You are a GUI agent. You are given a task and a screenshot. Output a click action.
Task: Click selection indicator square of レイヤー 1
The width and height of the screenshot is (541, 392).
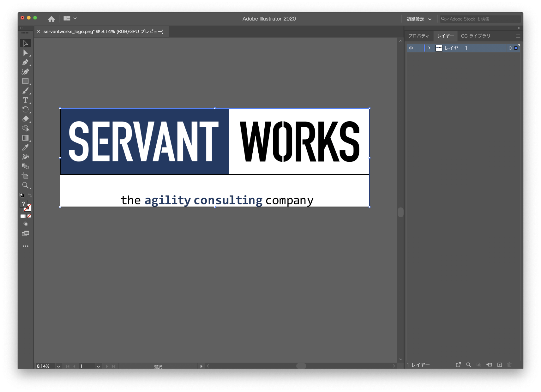(516, 48)
